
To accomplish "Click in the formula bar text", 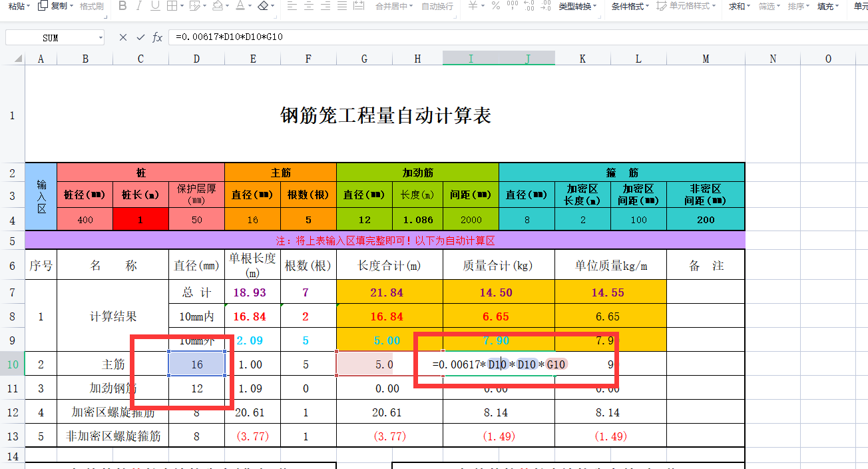I will click(230, 37).
